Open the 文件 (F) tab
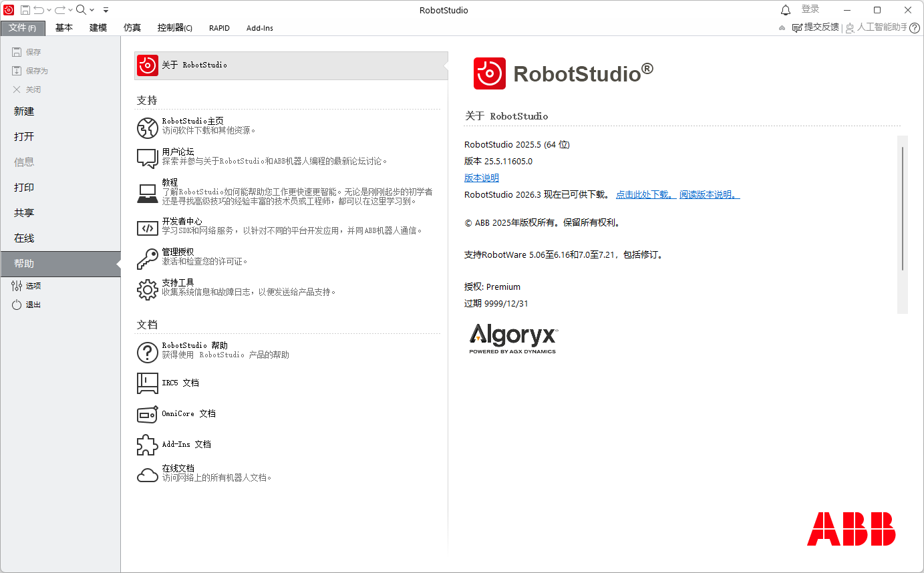The height and width of the screenshot is (573, 924). 23,28
